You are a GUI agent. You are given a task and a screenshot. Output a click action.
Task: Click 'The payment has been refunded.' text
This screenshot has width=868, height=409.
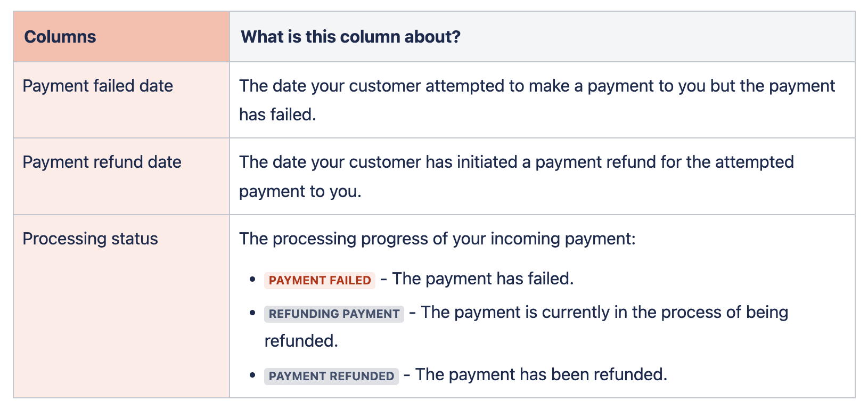tap(541, 374)
